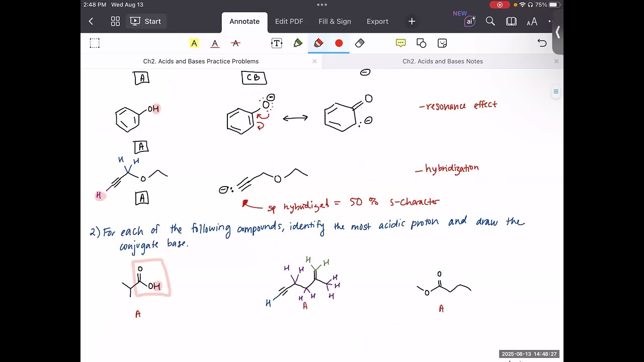Select the text box tool
The width and height of the screenshot is (644, 362).
click(x=277, y=43)
